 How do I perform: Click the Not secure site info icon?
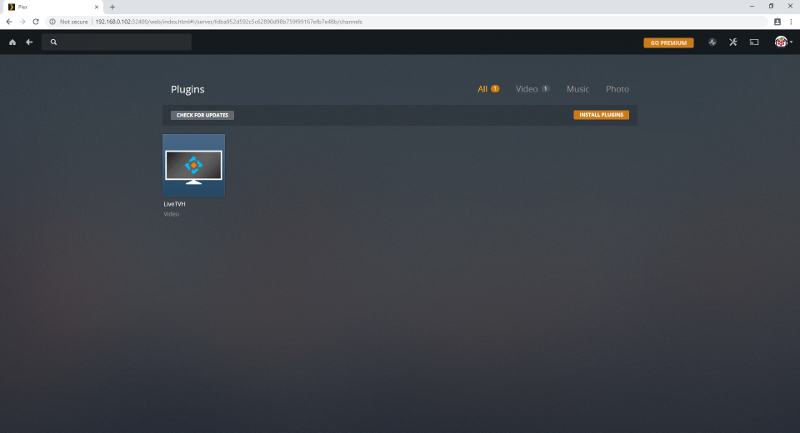click(52, 22)
